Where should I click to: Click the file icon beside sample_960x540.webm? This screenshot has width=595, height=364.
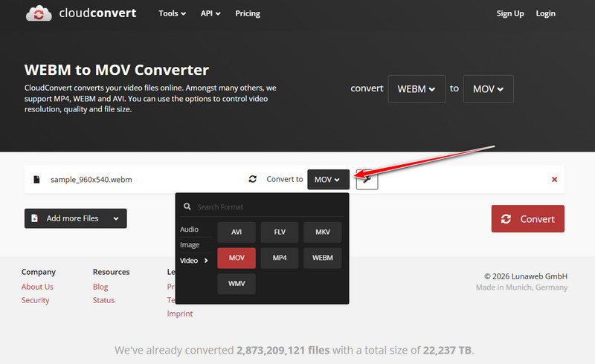pyautogui.click(x=36, y=179)
